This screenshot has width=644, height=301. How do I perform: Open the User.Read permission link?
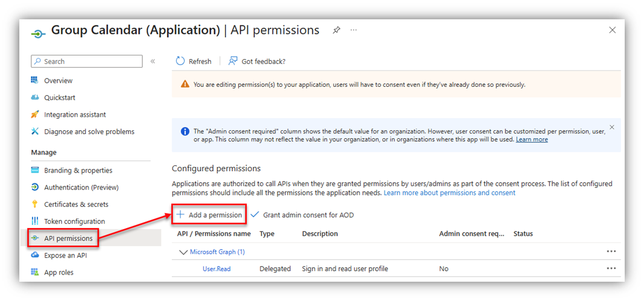pyautogui.click(x=216, y=268)
